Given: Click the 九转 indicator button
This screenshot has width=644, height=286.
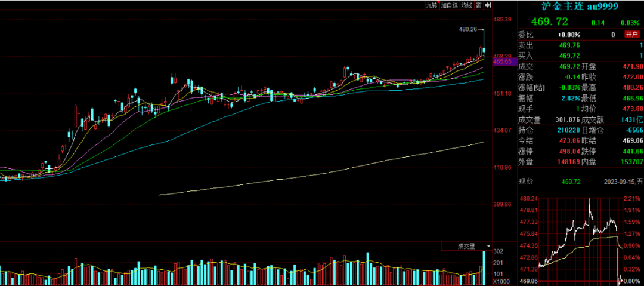Looking at the screenshot, I should pyautogui.click(x=431, y=5).
